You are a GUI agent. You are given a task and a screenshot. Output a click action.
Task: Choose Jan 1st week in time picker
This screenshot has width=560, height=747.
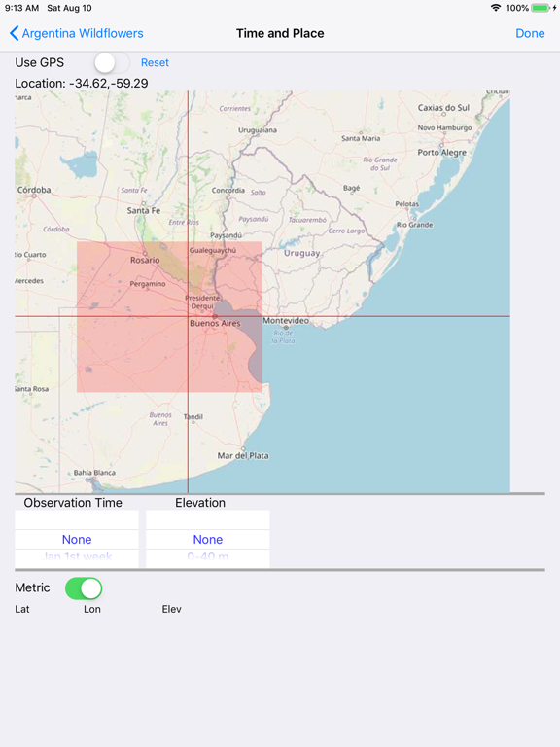point(77,556)
